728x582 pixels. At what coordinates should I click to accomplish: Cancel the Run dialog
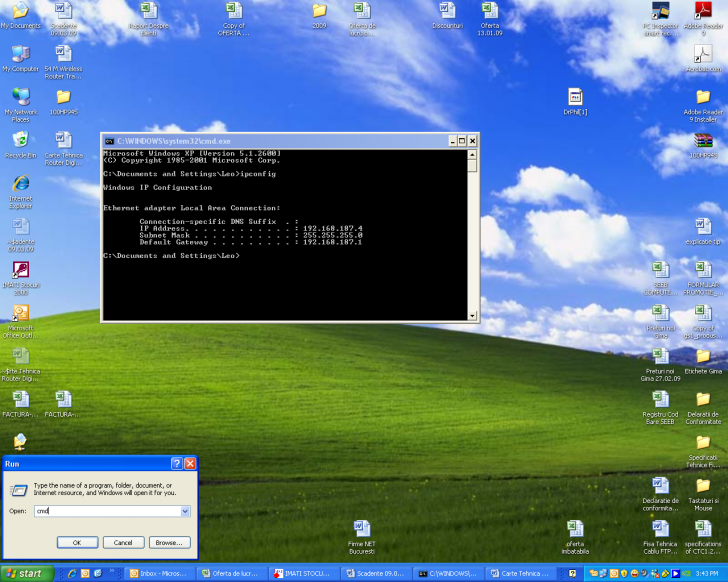coord(123,542)
